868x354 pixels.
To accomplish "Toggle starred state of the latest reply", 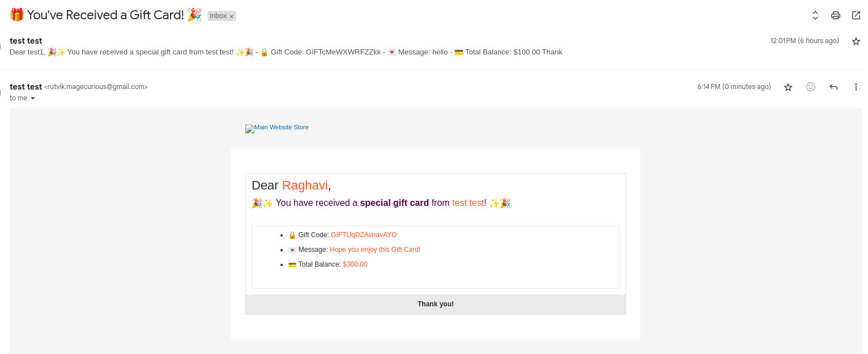I will pos(788,87).
